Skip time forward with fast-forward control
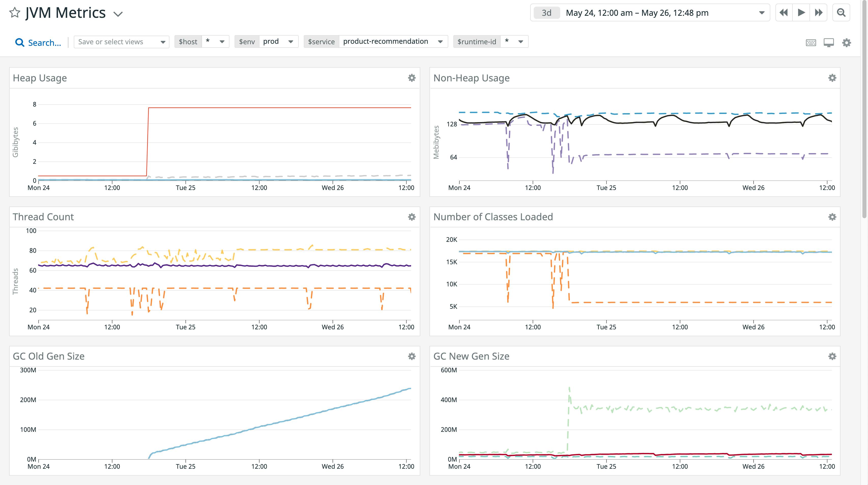 click(819, 12)
